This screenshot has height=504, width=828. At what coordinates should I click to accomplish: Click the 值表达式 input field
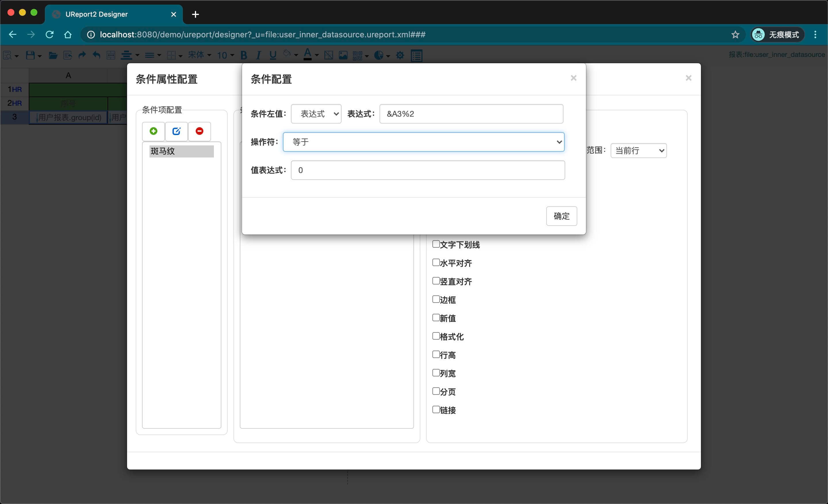pos(428,170)
